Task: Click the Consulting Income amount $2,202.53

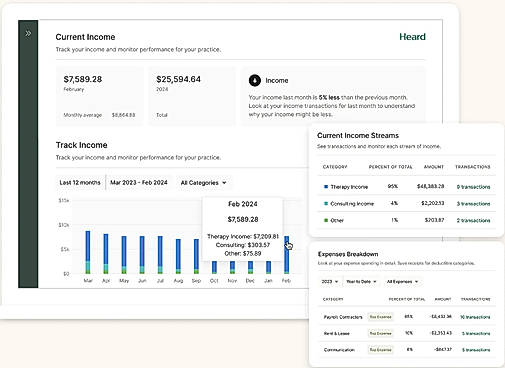Action: click(433, 203)
